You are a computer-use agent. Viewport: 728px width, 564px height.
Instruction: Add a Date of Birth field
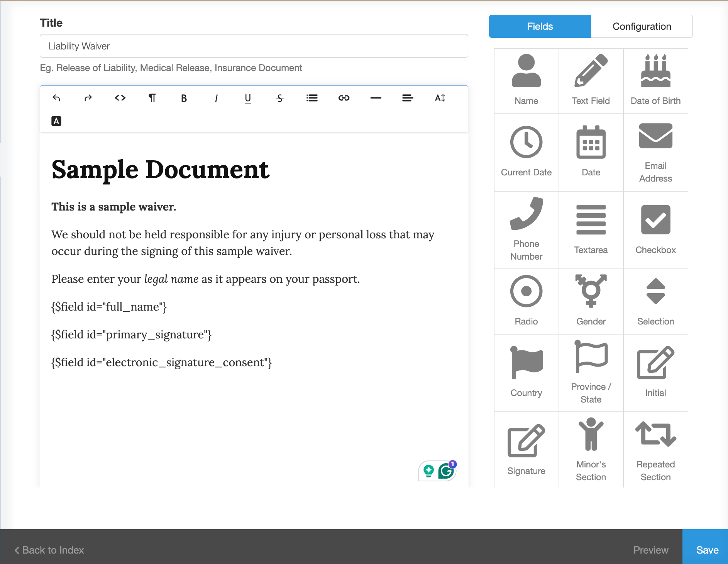click(x=656, y=81)
